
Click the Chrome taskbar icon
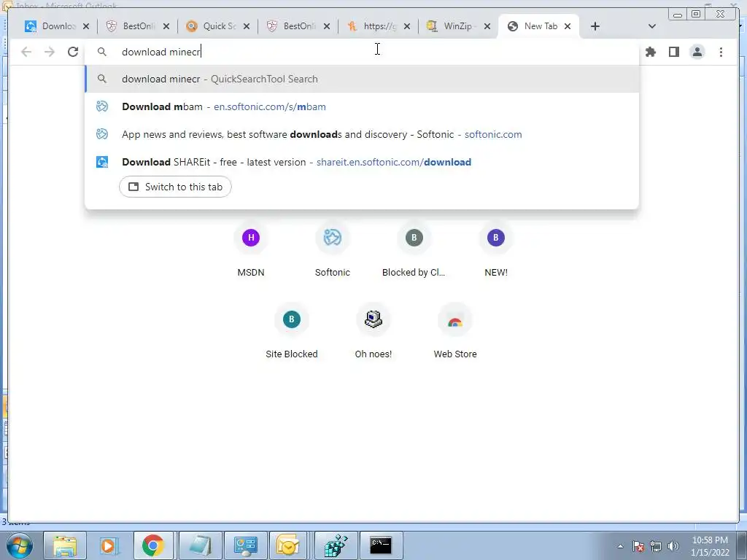point(153,545)
